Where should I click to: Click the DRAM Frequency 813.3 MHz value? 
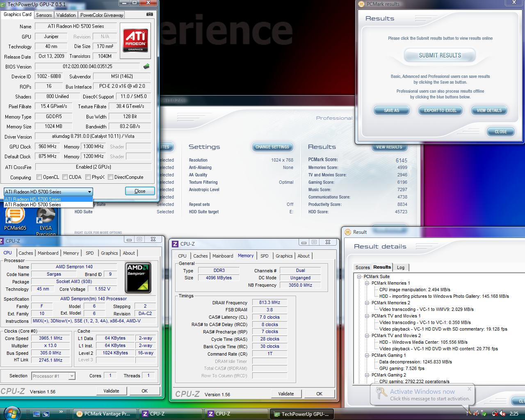[269, 303]
